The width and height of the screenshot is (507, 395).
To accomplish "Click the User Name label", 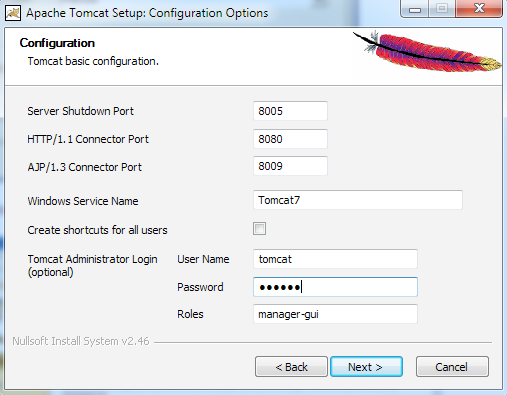I will (203, 259).
